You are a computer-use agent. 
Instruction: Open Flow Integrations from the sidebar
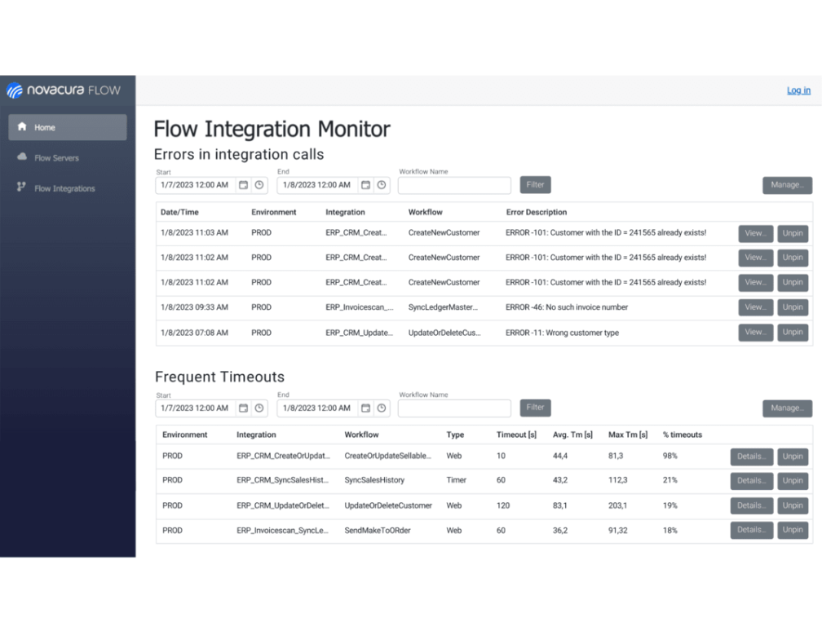[x=64, y=188]
